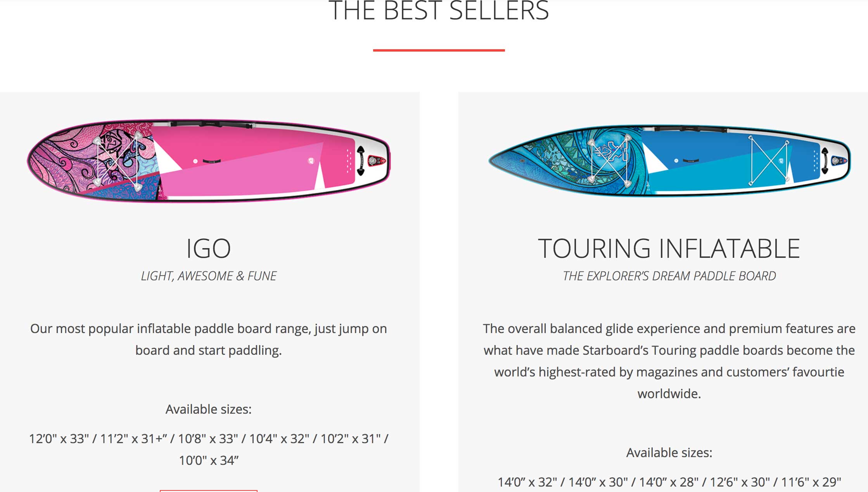The width and height of the screenshot is (868, 492).
Task: Click the black tail handle on the pink board
Action: tap(361, 161)
